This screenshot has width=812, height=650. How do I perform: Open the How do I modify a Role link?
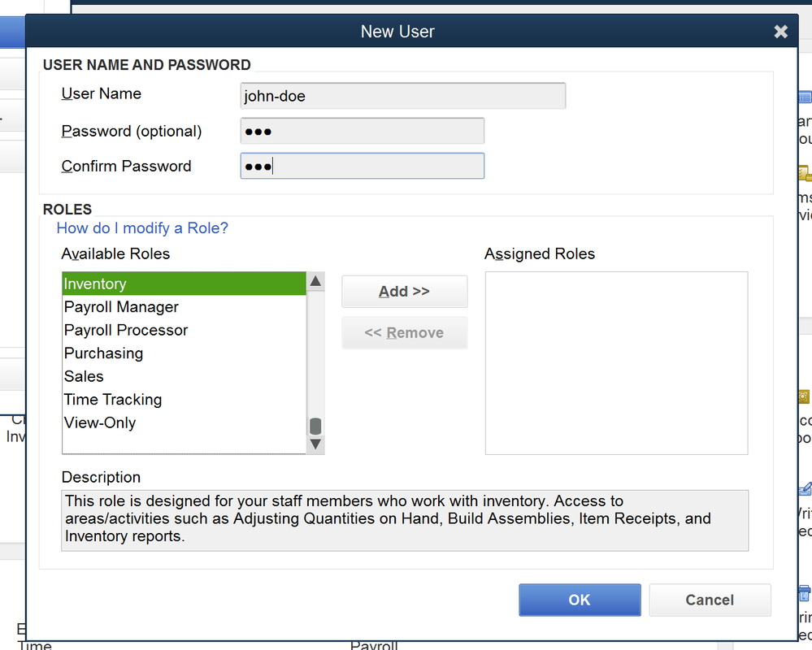coord(142,228)
